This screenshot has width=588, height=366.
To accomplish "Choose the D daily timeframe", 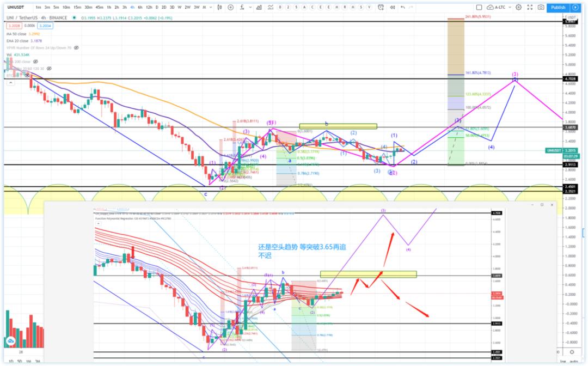I will (157, 7).
